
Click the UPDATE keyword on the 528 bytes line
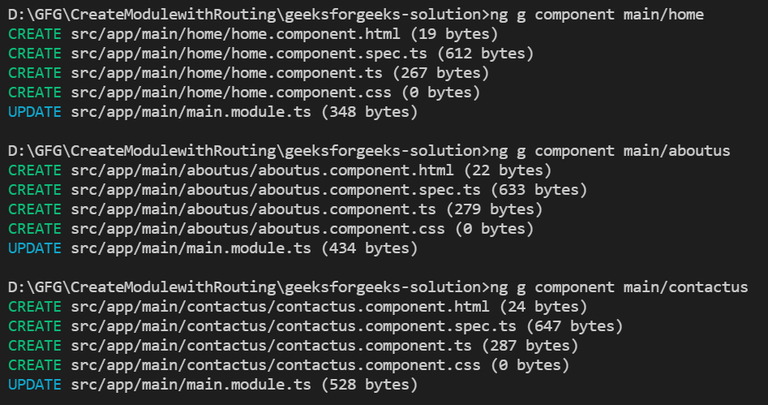34,385
